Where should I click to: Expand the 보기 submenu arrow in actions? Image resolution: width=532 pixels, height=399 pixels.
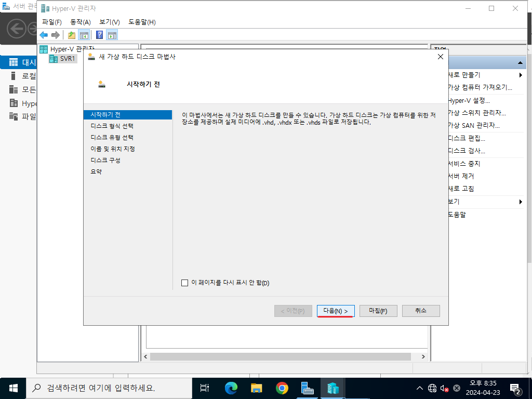521,202
